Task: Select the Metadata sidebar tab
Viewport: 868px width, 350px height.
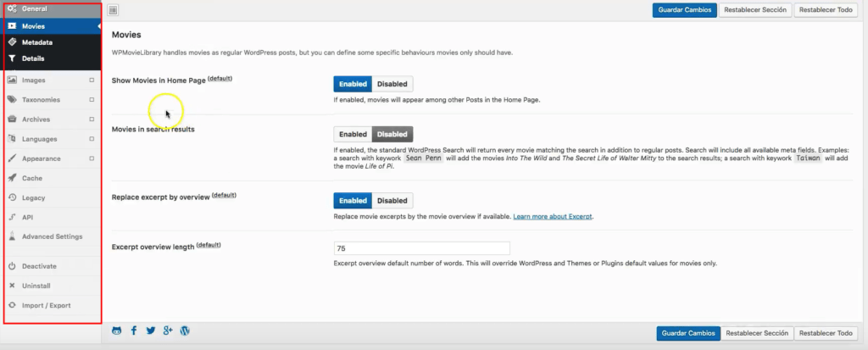Action: click(x=53, y=42)
